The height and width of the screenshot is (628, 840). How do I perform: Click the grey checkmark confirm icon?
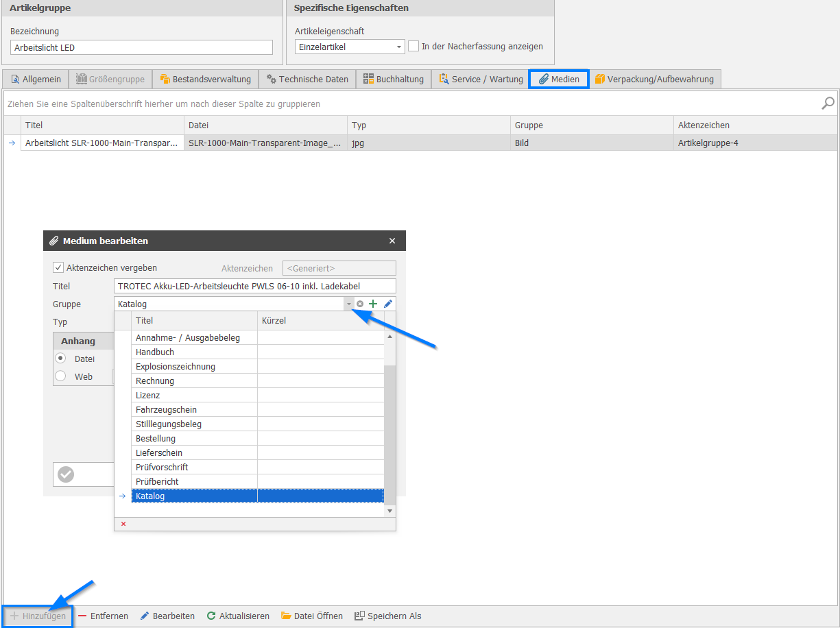(x=66, y=474)
